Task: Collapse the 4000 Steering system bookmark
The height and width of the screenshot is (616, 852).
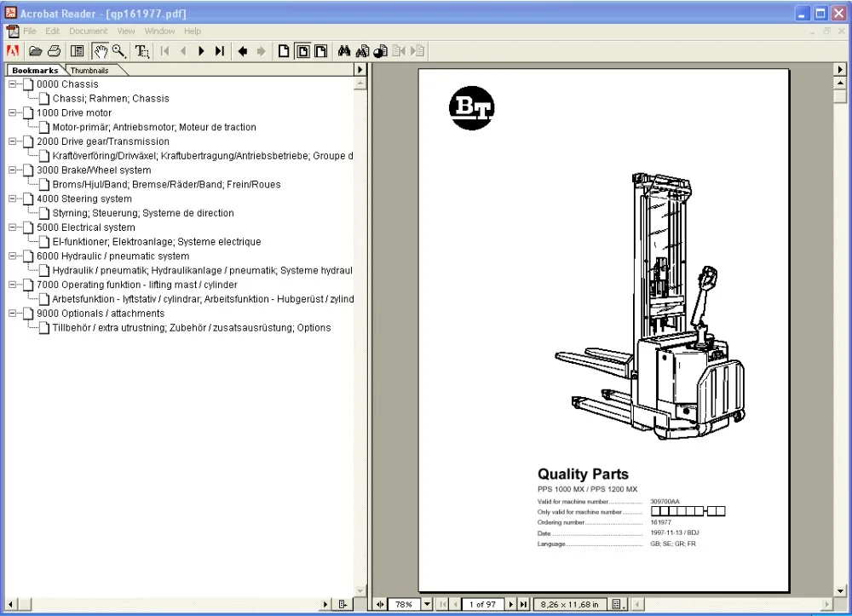Action: pos(13,199)
